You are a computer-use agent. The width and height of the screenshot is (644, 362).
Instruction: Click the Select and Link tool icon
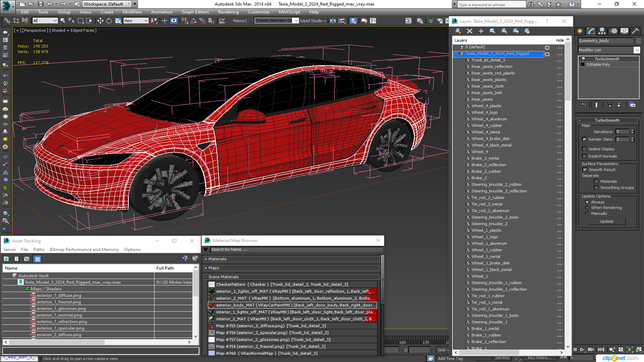[7, 21]
